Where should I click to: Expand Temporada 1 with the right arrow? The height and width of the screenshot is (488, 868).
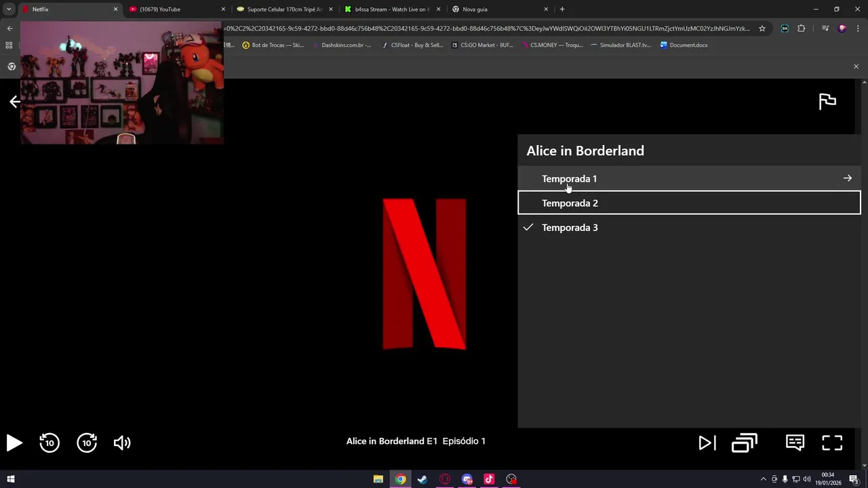(847, 178)
